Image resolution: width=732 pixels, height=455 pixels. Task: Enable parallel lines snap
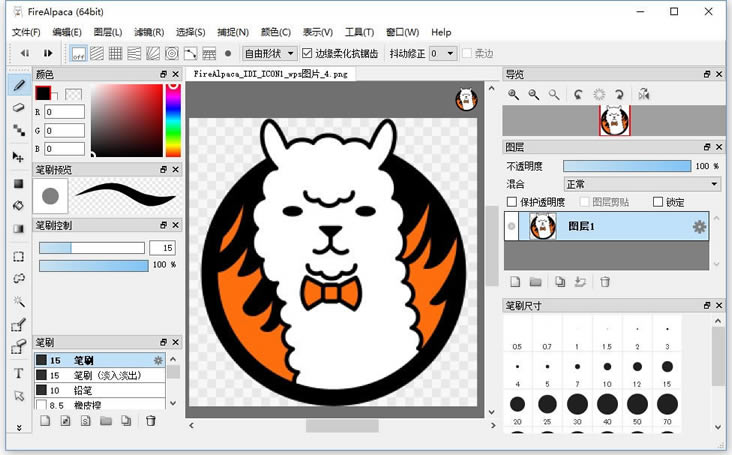[97, 54]
